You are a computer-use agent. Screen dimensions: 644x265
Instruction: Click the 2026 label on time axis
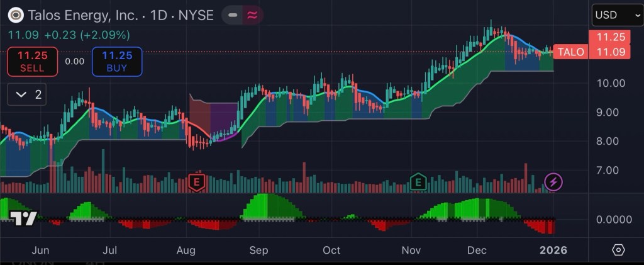pyautogui.click(x=553, y=250)
